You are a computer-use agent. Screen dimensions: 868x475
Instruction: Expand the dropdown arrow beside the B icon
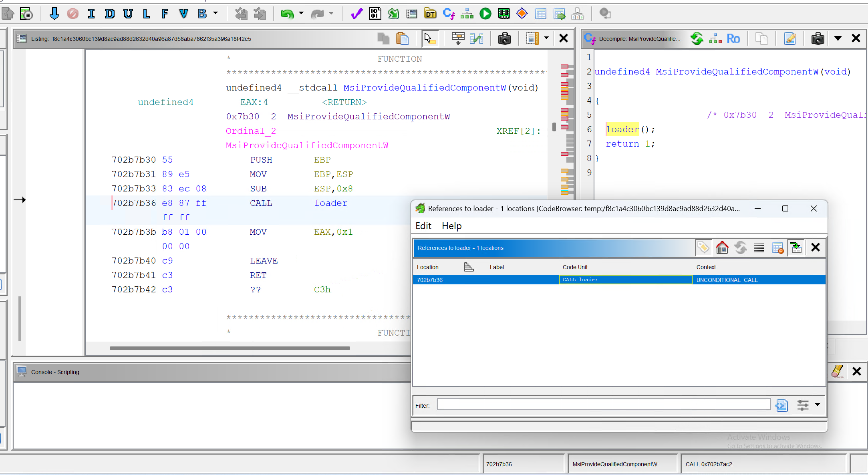[215, 13]
